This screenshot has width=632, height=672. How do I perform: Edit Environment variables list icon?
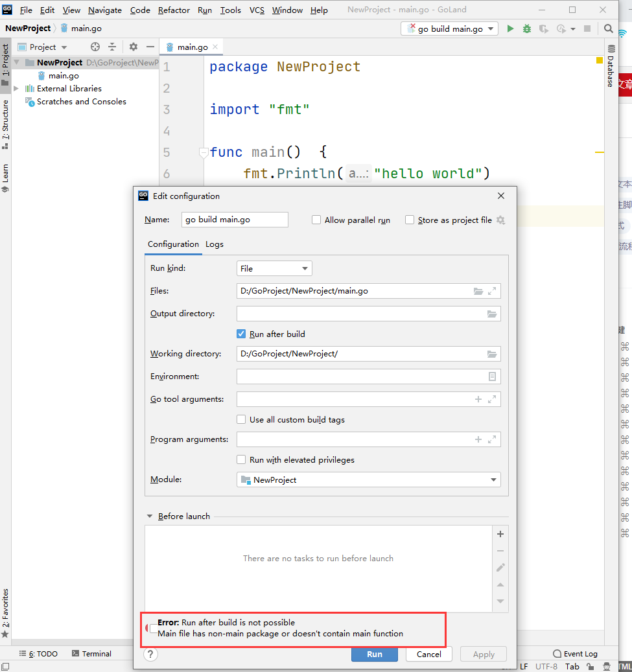click(x=492, y=377)
